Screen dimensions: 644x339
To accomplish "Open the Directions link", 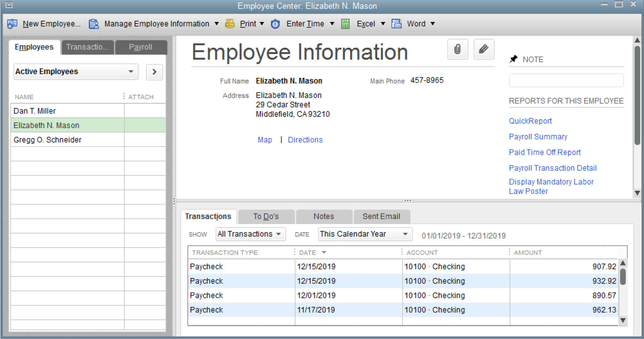I will pos(305,140).
